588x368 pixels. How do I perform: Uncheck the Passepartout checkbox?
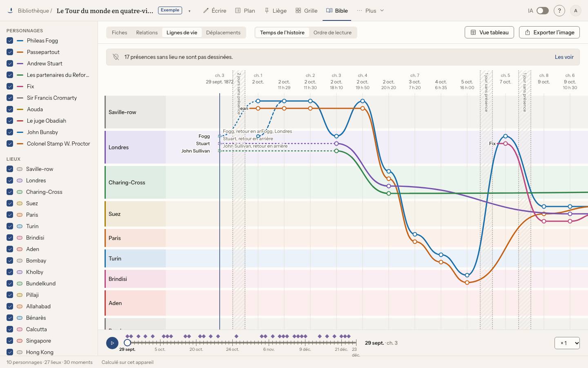[x=10, y=52]
